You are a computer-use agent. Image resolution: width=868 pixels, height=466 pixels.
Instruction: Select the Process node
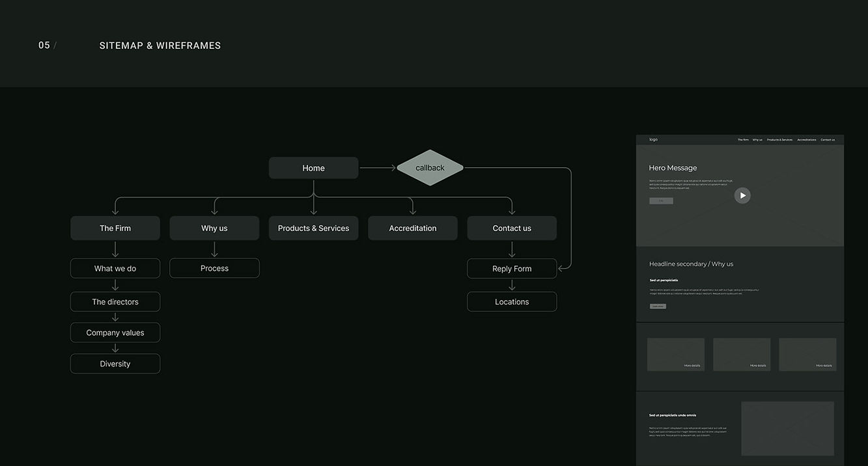[x=214, y=268]
